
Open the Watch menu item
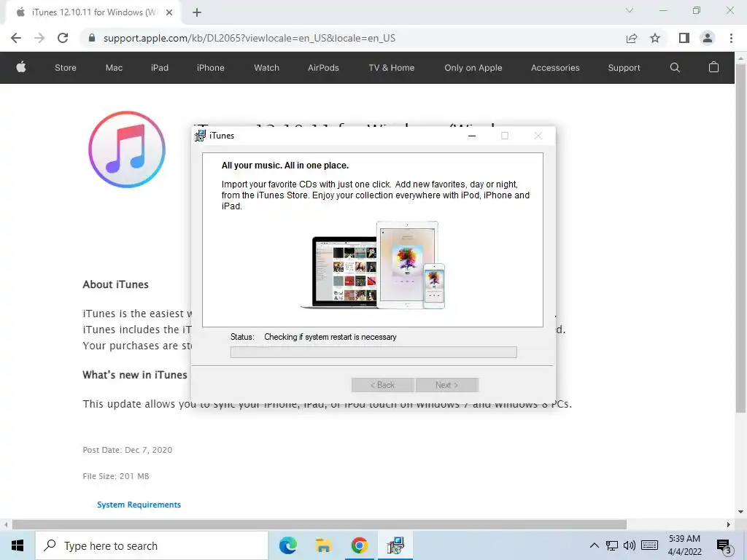click(x=267, y=68)
